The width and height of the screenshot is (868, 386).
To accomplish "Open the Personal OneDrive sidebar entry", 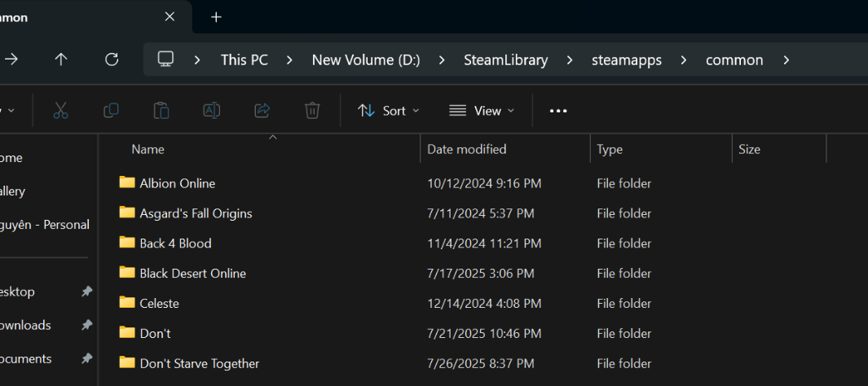I will [44, 225].
